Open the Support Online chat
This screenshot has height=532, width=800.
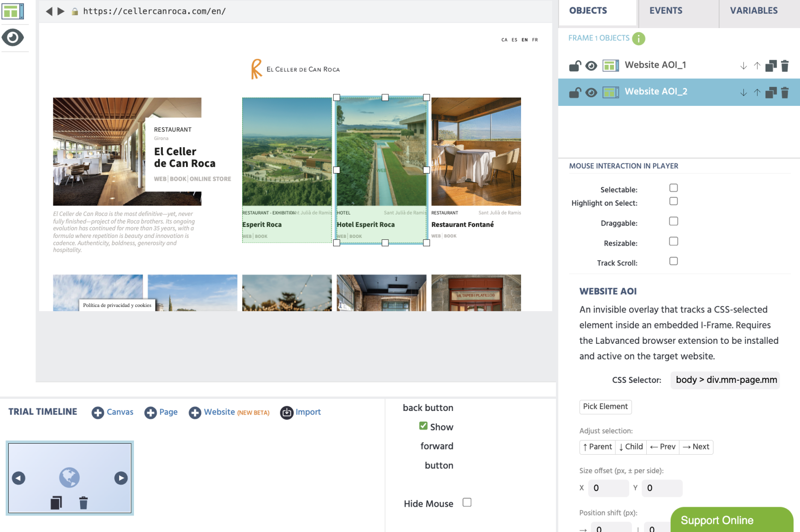click(x=732, y=520)
